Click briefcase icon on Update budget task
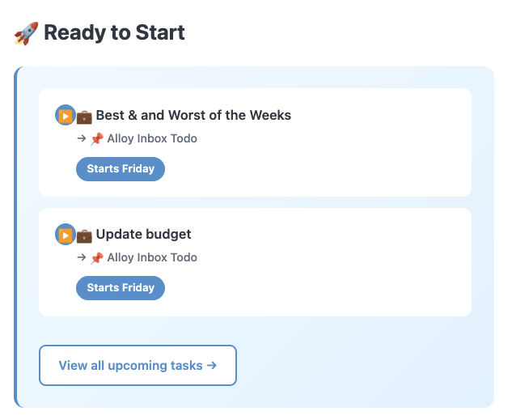512x420 pixels. pyautogui.click(x=84, y=235)
